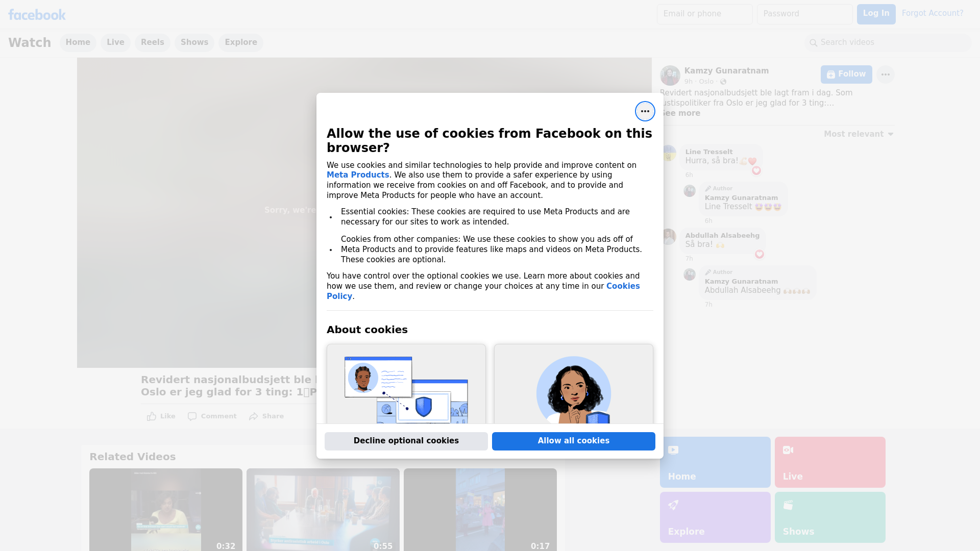980x551 pixels.
Task: Click the three-dots options icon in the cookie dialog
Action: (x=645, y=111)
